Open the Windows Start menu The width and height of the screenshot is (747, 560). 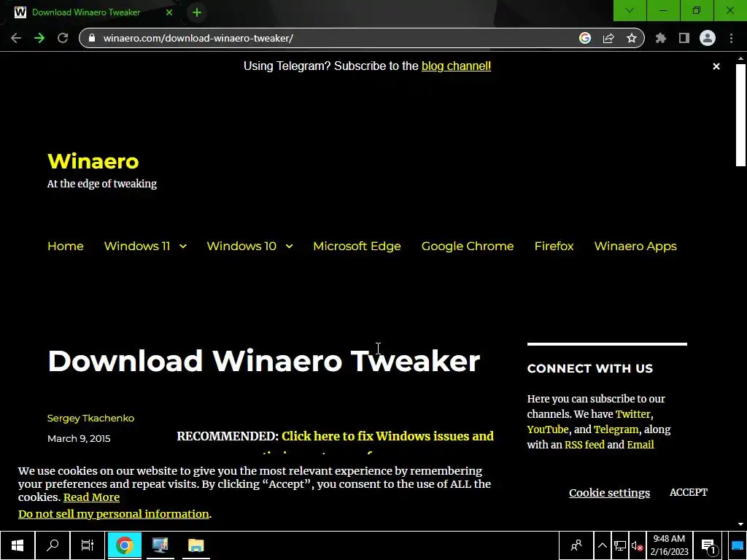pos(18,545)
